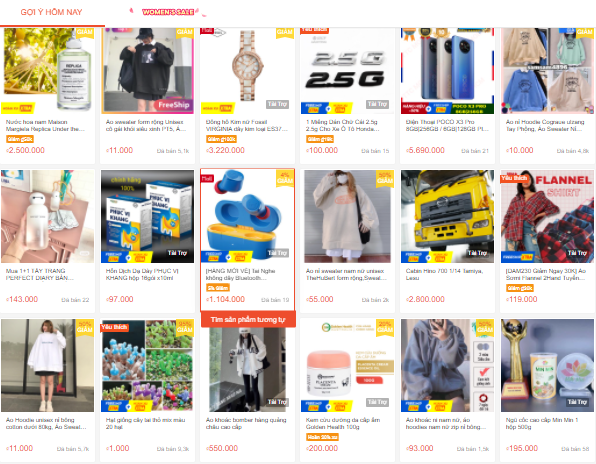This screenshot has width=596, height=464.
Task: Click the Yêu thích badge on the flannel shirt
Action: pos(514,178)
